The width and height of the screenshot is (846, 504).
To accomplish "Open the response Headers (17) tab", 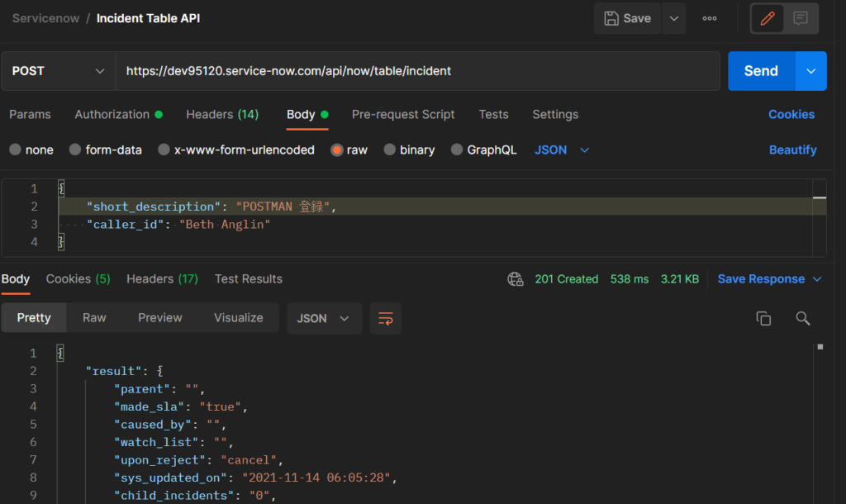I will 162,279.
